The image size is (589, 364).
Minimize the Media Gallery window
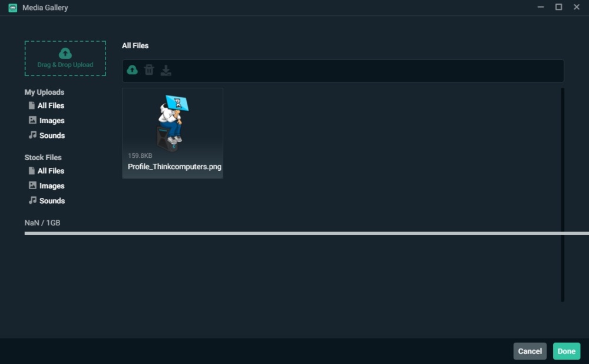coord(541,7)
